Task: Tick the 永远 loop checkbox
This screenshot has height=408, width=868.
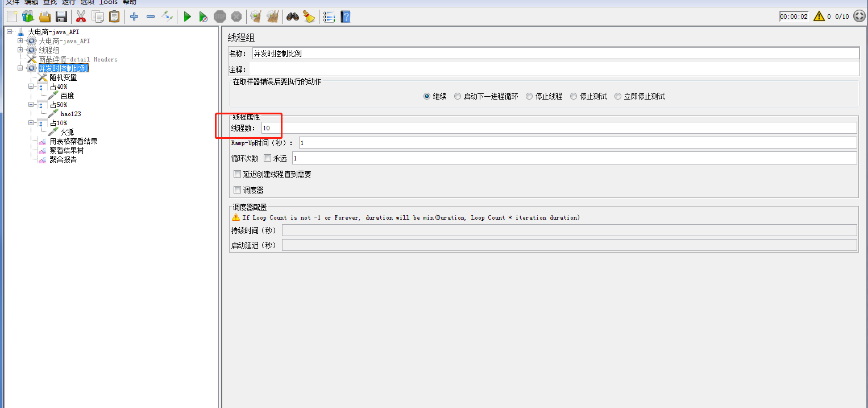Action: (x=267, y=158)
